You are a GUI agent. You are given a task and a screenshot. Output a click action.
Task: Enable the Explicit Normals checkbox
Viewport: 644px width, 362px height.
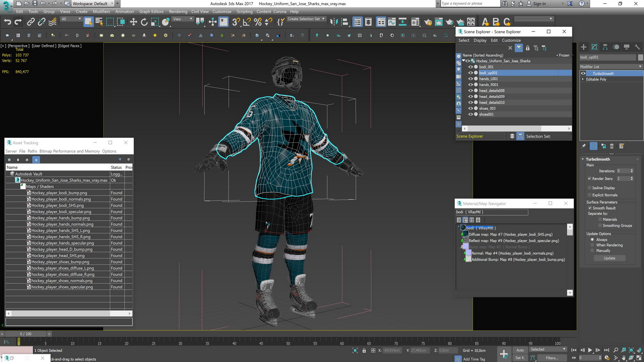[x=589, y=195]
